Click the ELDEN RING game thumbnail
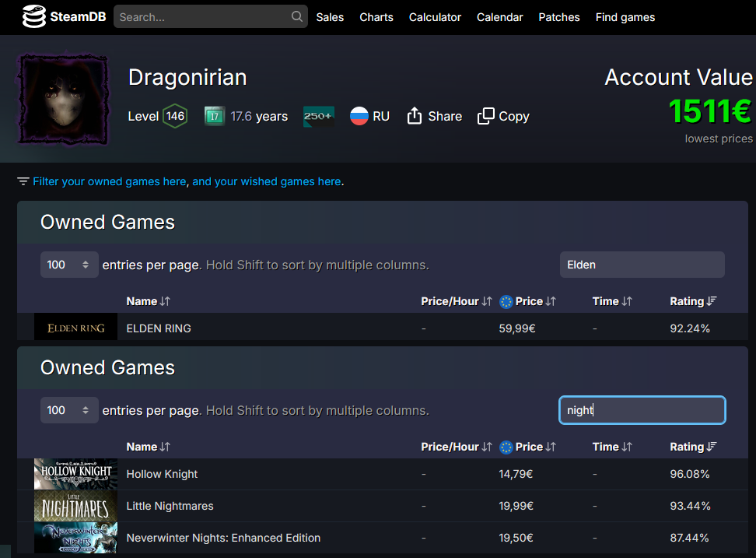Viewport: 756px width, 558px height. coord(75,328)
